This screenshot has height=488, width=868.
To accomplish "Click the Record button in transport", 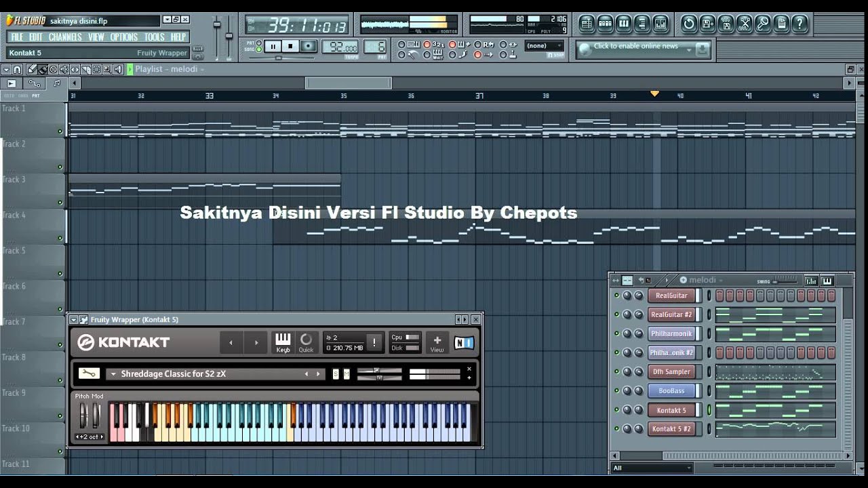I will [308, 46].
